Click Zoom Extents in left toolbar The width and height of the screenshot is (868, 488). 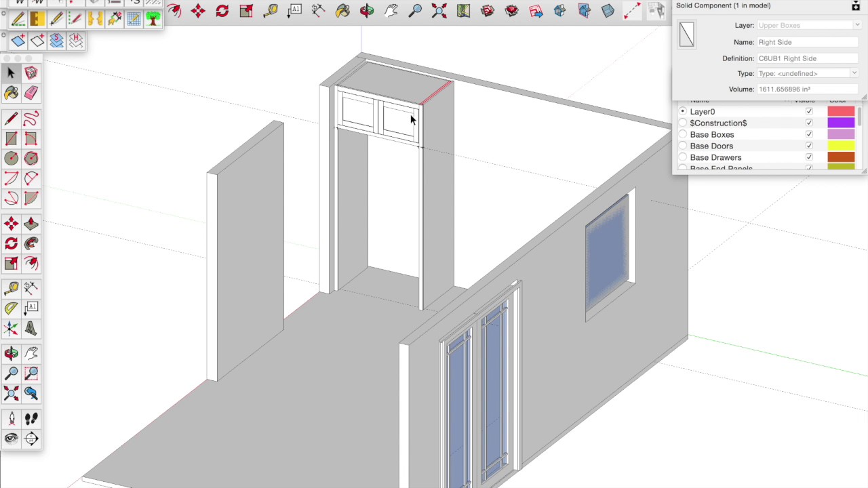click(x=11, y=393)
